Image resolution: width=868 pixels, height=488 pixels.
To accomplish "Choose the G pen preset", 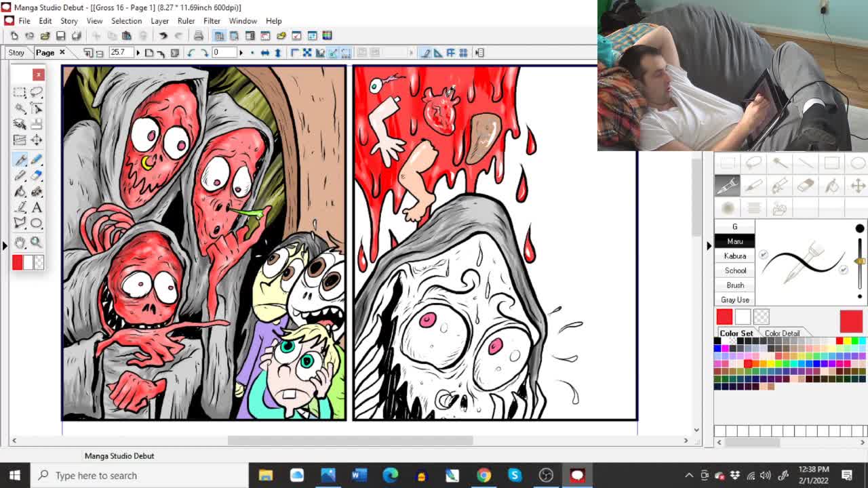I will click(x=734, y=227).
